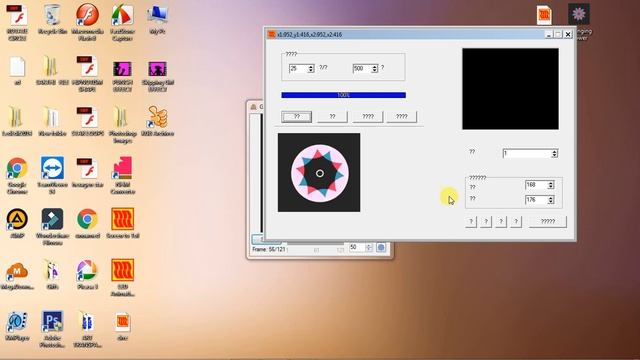Click the large black preview panel
Image resolution: width=640 pixels, height=360 pixels.
(510, 89)
